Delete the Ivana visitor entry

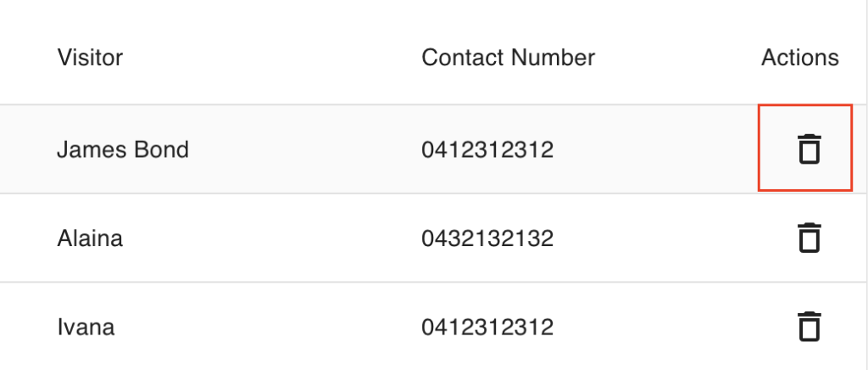(x=810, y=327)
